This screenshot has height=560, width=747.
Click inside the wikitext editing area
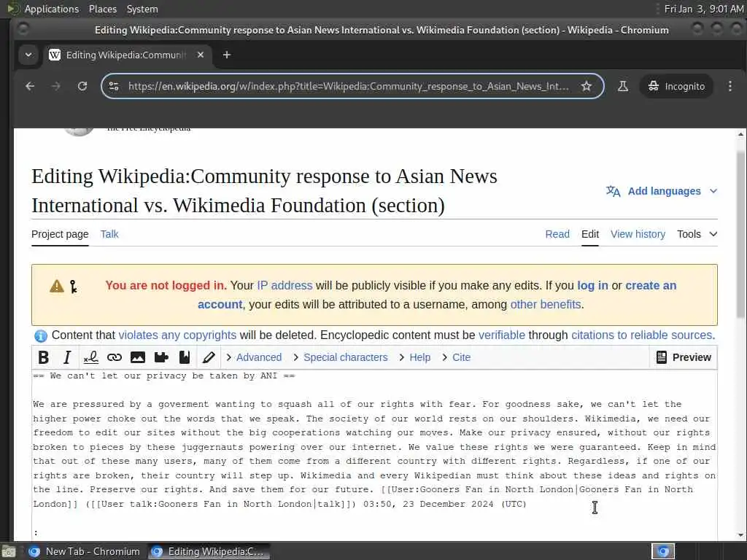coord(374,455)
